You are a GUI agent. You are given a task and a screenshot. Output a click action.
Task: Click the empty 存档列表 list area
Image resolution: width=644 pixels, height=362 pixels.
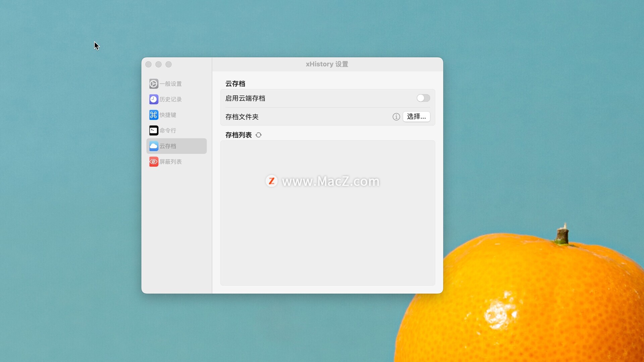click(328, 213)
